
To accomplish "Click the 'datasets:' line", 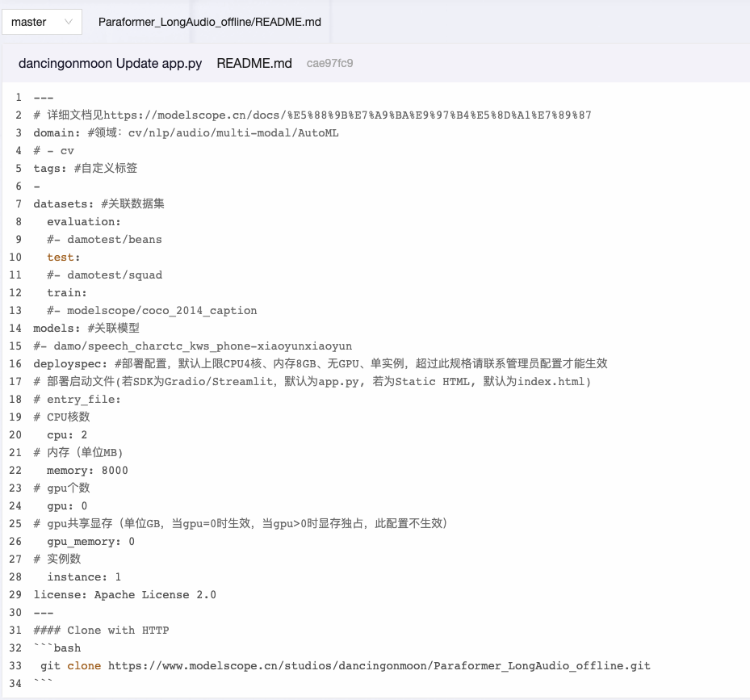I will pyautogui.click(x=98, y=203).
